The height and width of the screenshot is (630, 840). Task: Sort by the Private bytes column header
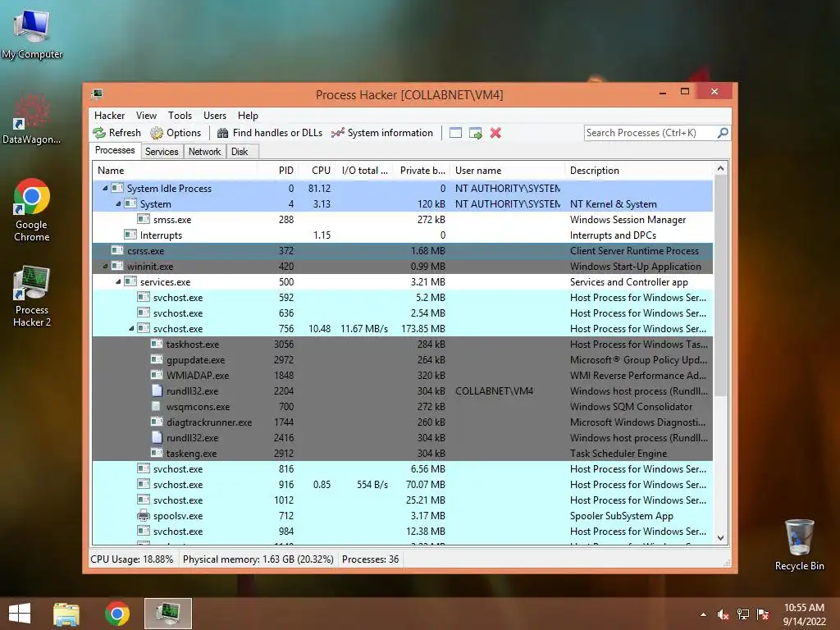tap(419, 171)
